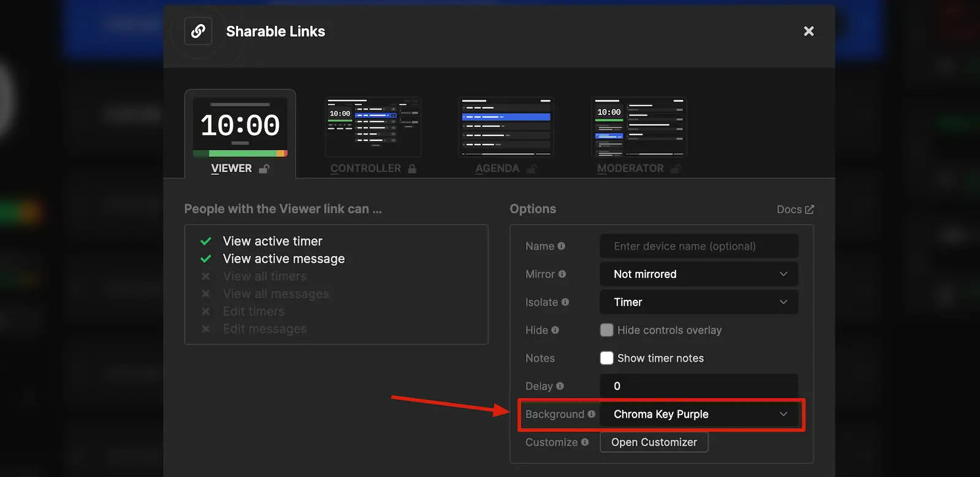Screen dimensions: 980x477
Task: Close the Sharable Links dialog
Action: tap(809, 31)
